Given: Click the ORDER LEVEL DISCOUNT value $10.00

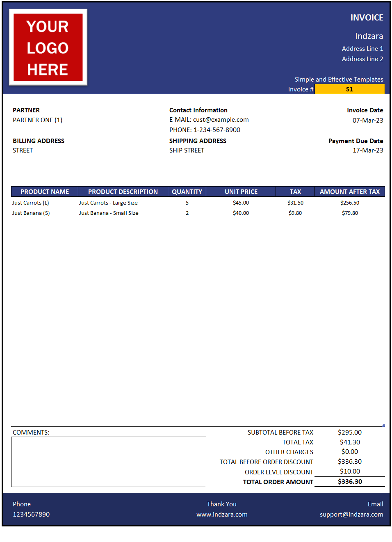Looking at the screenshot, I should tap(350, 471).
